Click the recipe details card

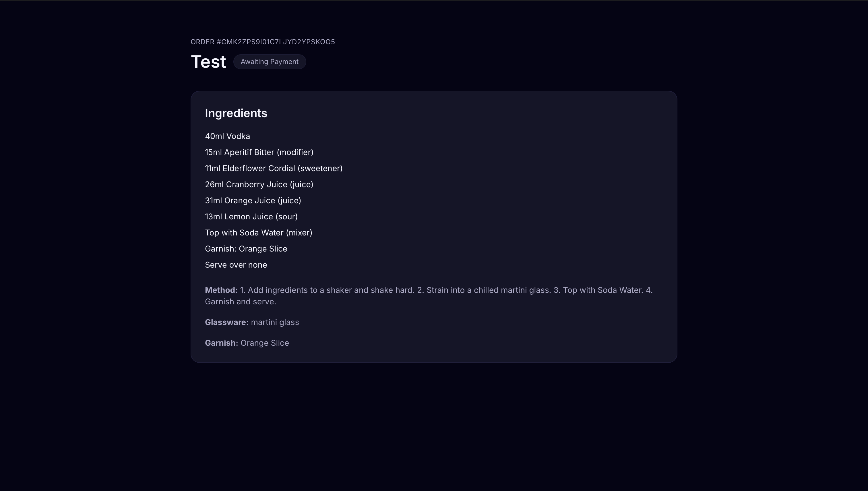[x=433, y=226]
